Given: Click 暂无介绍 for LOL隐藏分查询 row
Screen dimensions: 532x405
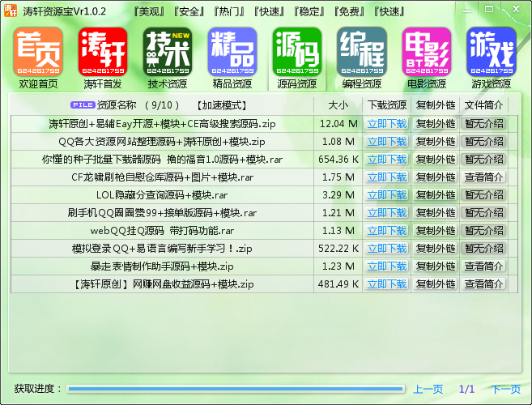Looking at the screenshot, I should [x=483, y=195].
